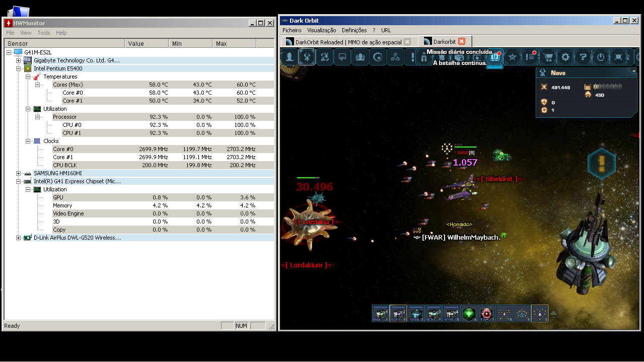Open the HWMonitor Help menu

pyautogui.click(x=61, y=33)
